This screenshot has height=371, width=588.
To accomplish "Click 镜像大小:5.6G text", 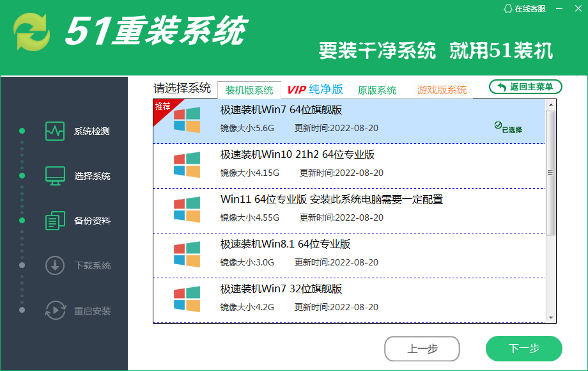I will click(x=247, y=129).
